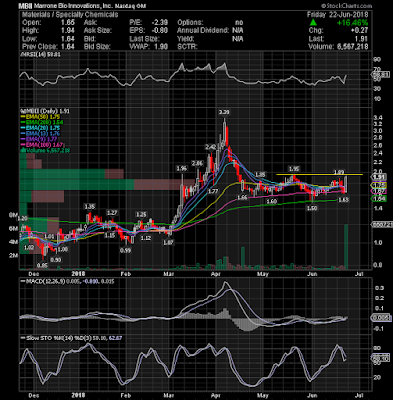Click the 0.99 February low annotation
The height and width of the screenshot is (400, 393).
click(125, 250)
